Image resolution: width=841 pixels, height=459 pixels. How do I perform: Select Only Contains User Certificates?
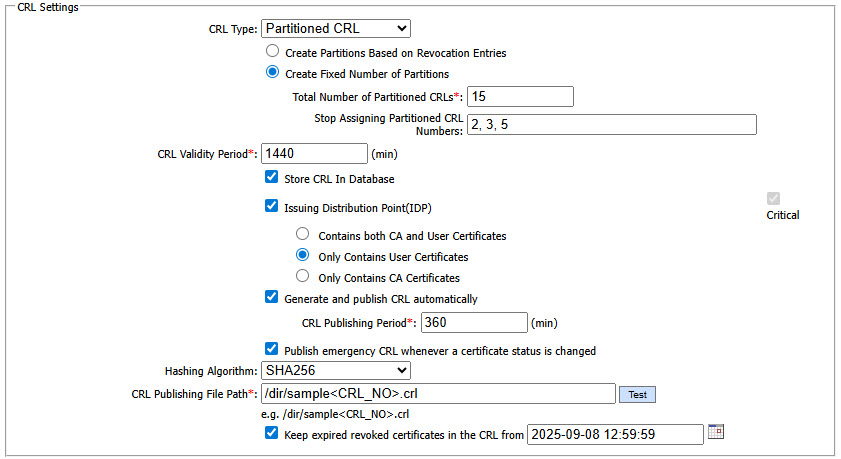[x=302, y=256]
